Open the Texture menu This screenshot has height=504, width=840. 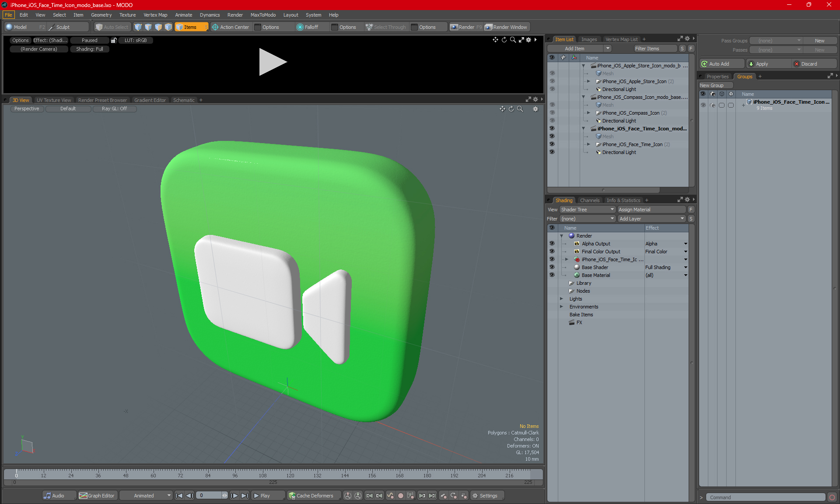(x=128, y=15)
